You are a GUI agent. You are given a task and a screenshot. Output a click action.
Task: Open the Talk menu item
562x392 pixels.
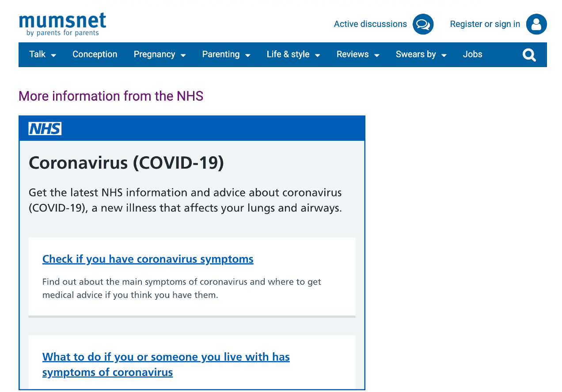(x=38, y=54)
